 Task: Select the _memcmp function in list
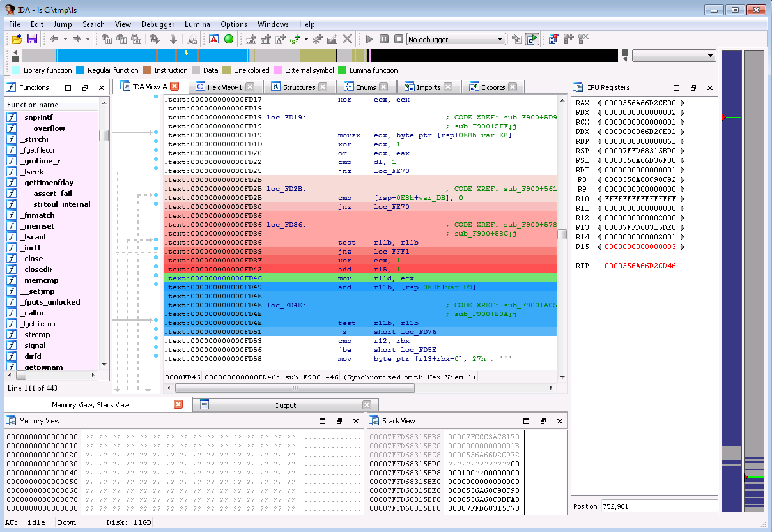pyautogui.click(x=40, y=280)
